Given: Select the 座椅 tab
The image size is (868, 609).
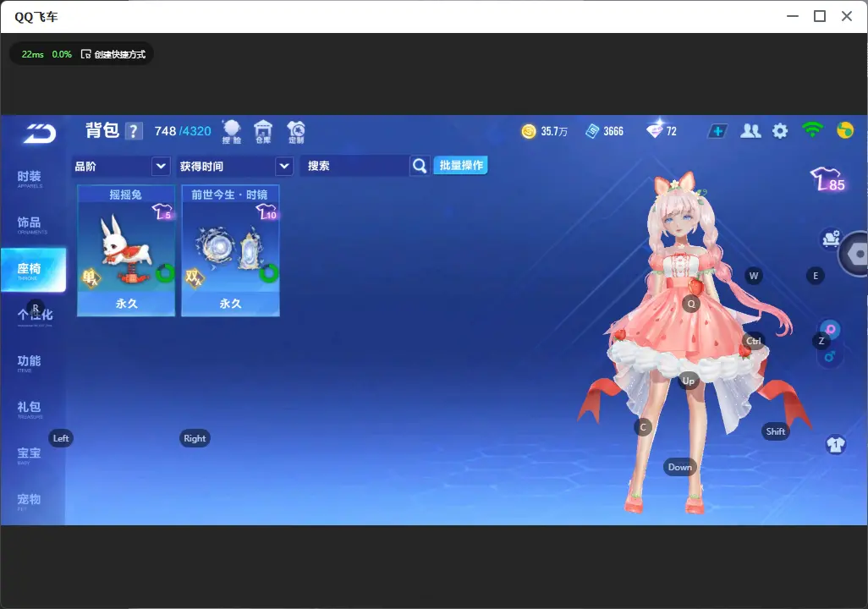Looking at the screenshot, I should pyautogui.click(x=33, y=270).
